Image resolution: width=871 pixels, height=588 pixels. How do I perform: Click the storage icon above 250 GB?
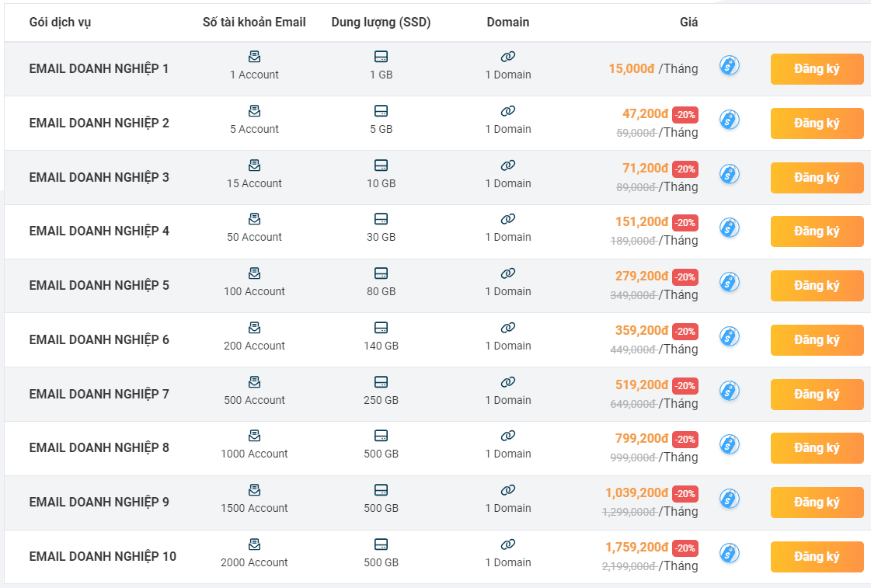click(381, 382)
